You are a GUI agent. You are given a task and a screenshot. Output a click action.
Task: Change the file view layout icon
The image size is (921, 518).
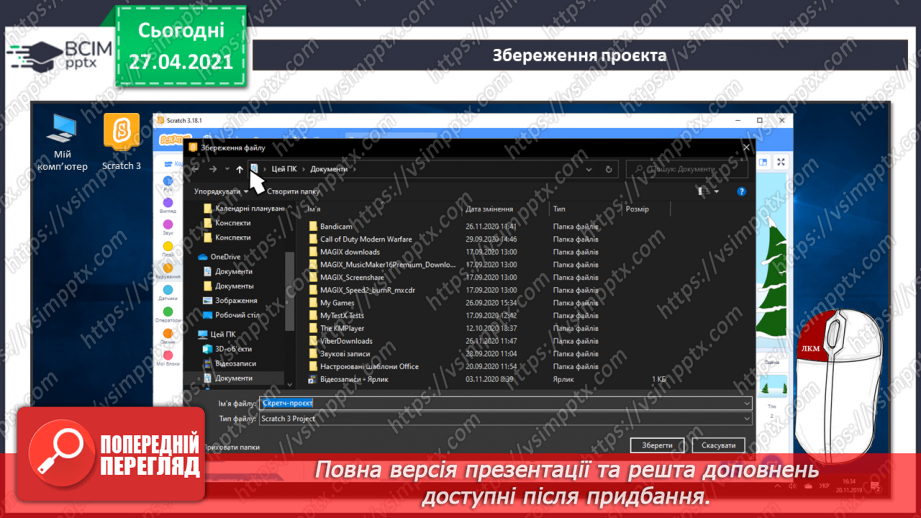point(701,191)
